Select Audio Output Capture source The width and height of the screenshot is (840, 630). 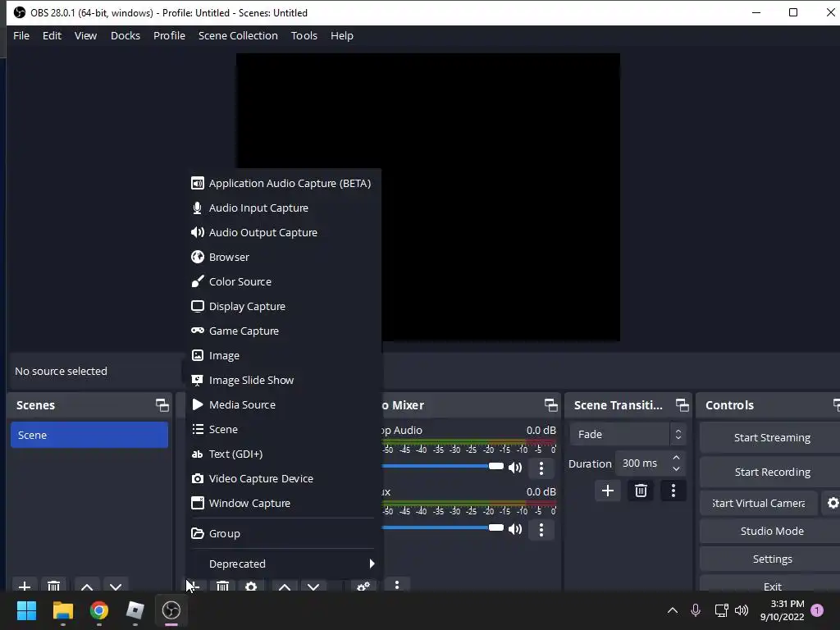[x=283, y=232]
